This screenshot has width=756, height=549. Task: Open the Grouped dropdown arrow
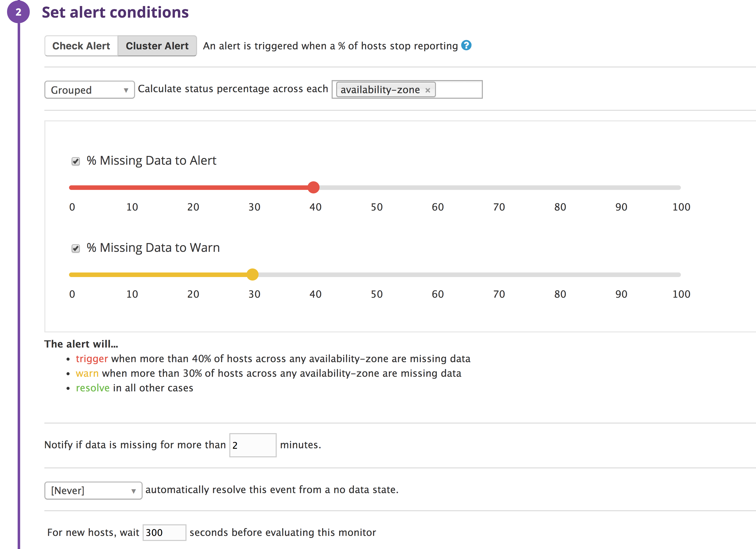(x=126, y=90)
